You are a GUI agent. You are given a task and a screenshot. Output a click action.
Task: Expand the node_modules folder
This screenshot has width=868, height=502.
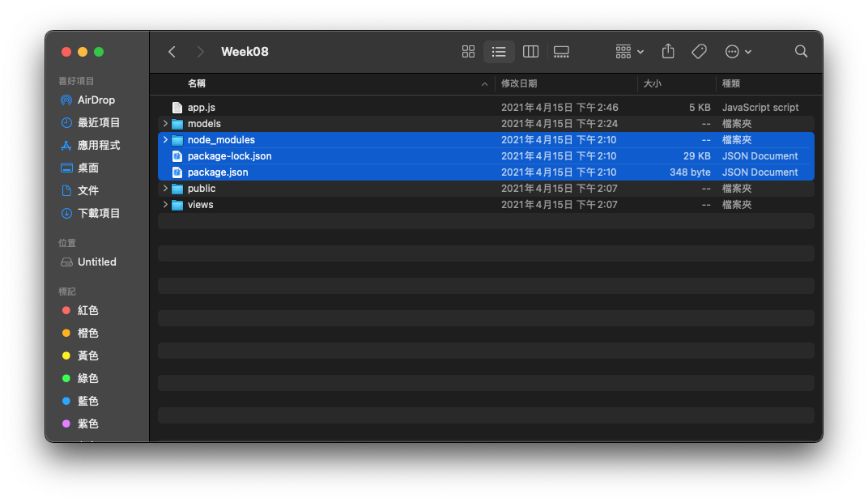pos(165,140)
